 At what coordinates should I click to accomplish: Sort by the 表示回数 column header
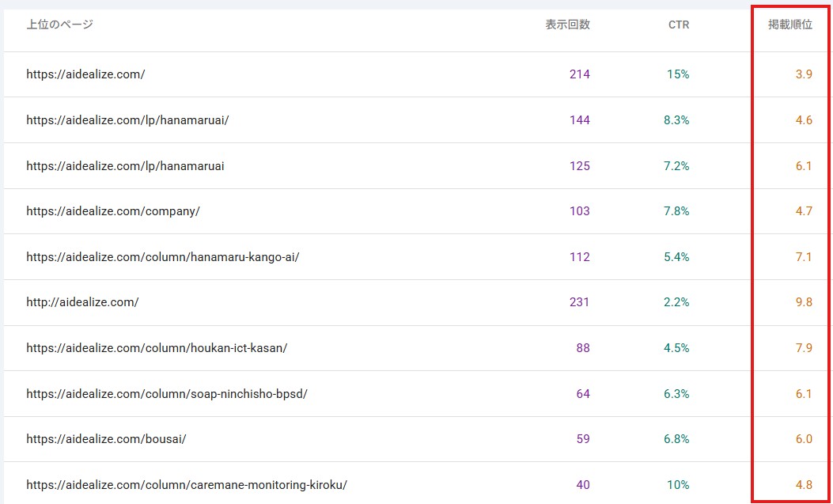pos(567,25)
